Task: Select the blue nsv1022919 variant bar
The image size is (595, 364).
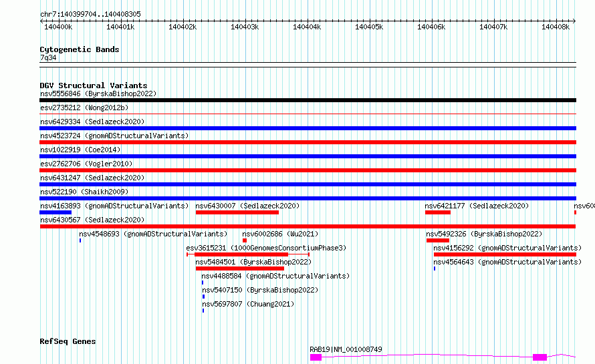Action: (x=308, y=156)
